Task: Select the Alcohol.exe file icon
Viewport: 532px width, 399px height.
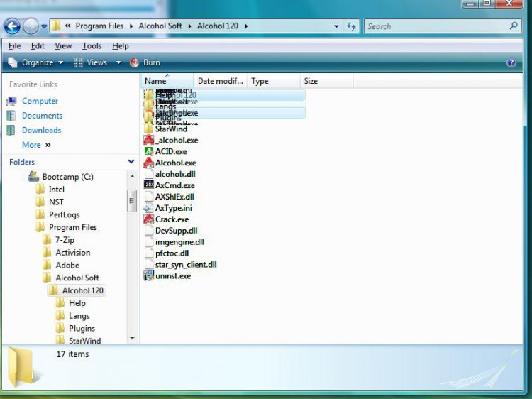Action: (x=149, y=163)
